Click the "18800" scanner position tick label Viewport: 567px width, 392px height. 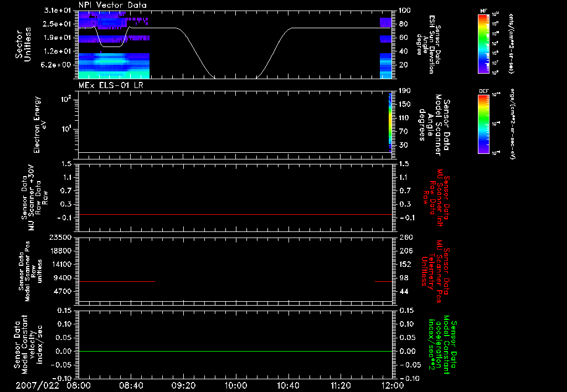tap(61, 251)
